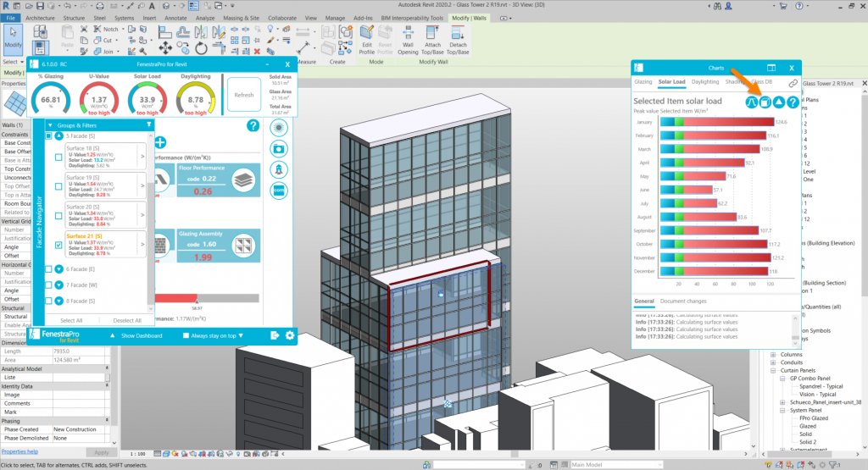Open the File menu
The width and height of the screenshot is (868, 470).
10,18
